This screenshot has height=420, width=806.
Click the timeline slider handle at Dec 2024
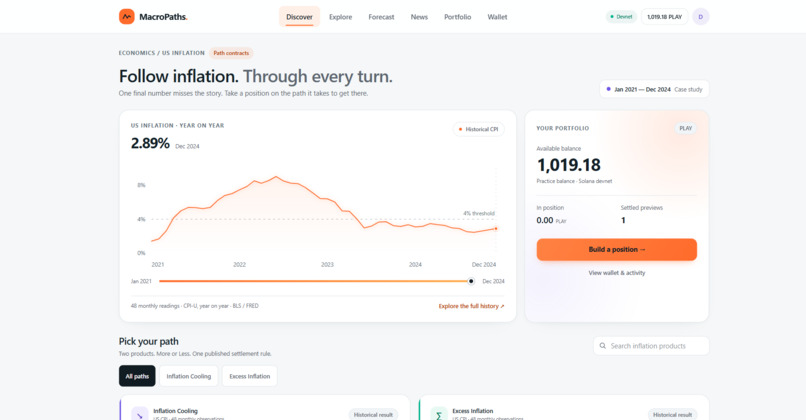pyautogui.click(x=471, y=281)
